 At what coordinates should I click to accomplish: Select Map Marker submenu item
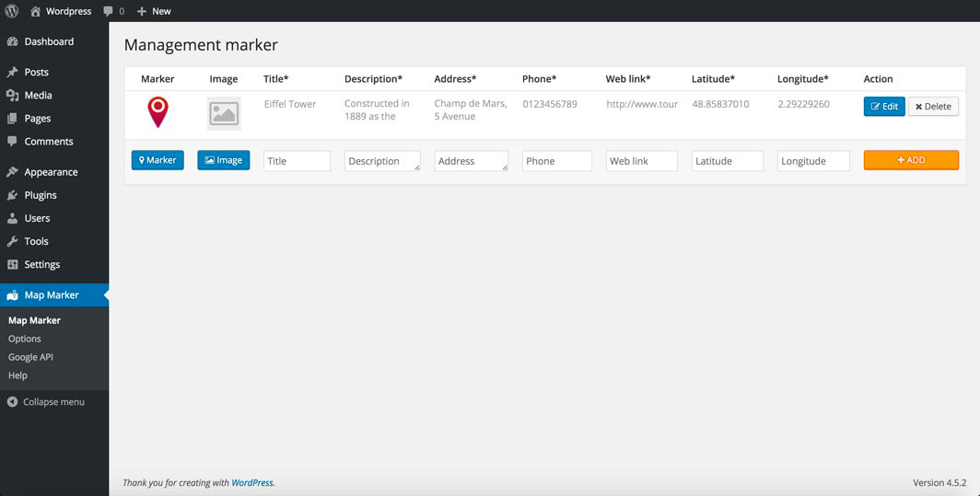pyautogui.click(x=34, y=320)
